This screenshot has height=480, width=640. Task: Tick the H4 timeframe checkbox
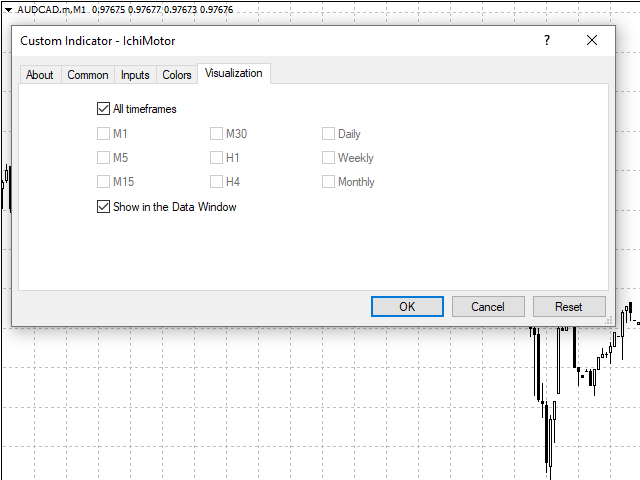216,182
